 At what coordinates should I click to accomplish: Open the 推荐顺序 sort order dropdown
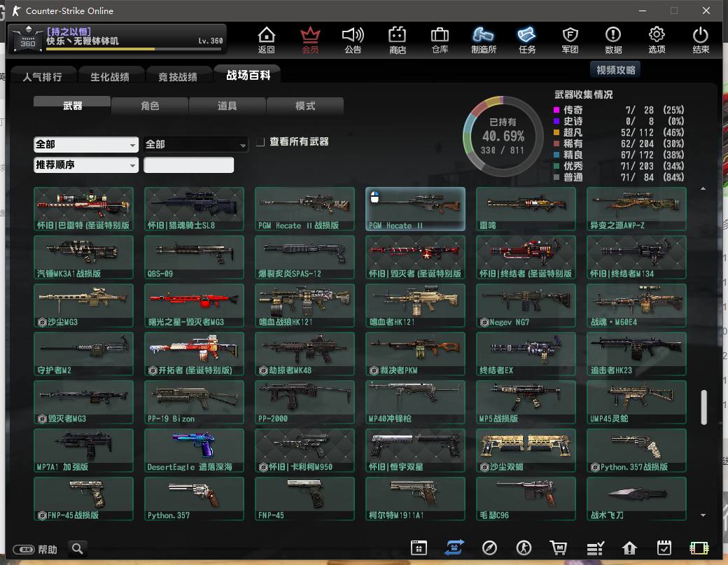coord(86,165)
